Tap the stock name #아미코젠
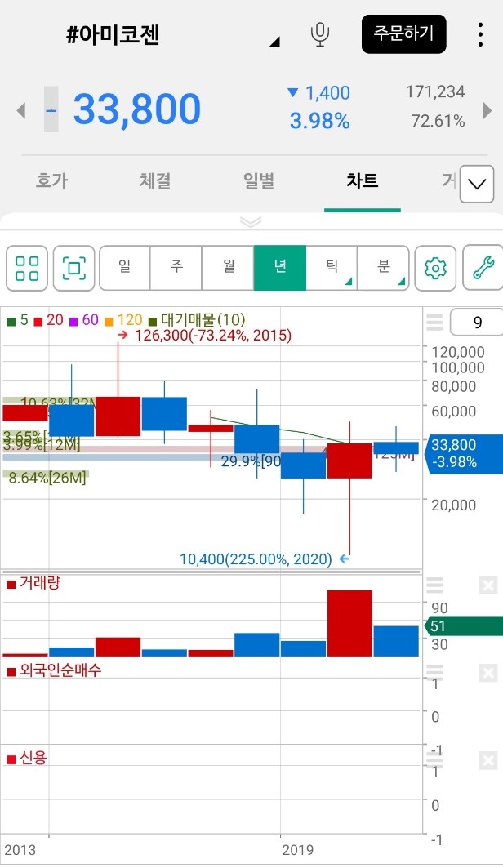 tap(113, 34)
